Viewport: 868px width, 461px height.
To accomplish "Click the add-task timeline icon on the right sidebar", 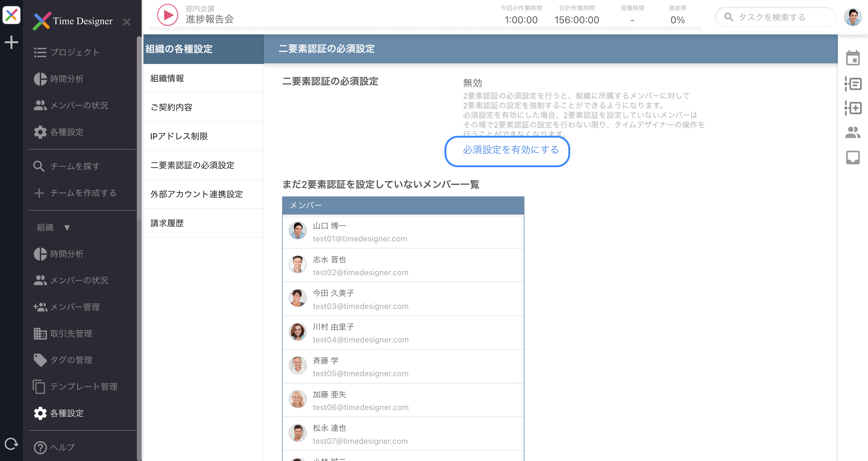I will (x=853, y=108).
